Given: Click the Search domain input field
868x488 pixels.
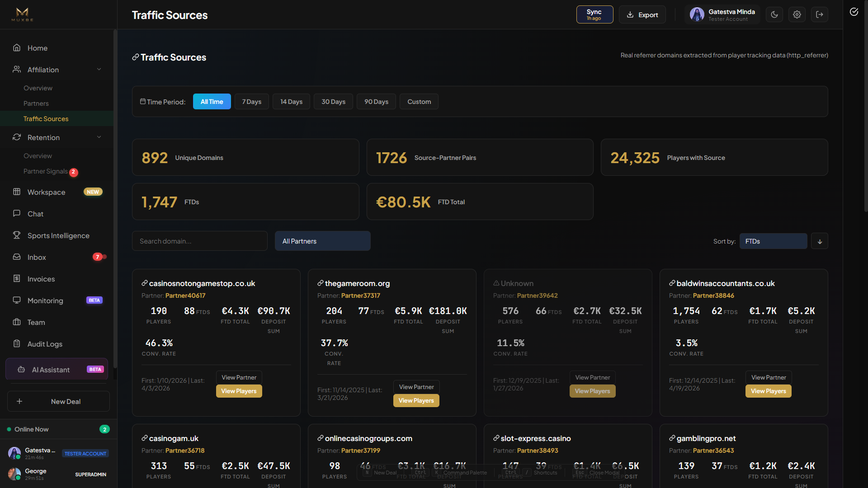Looking at the screenshot, I should [200, 241].
